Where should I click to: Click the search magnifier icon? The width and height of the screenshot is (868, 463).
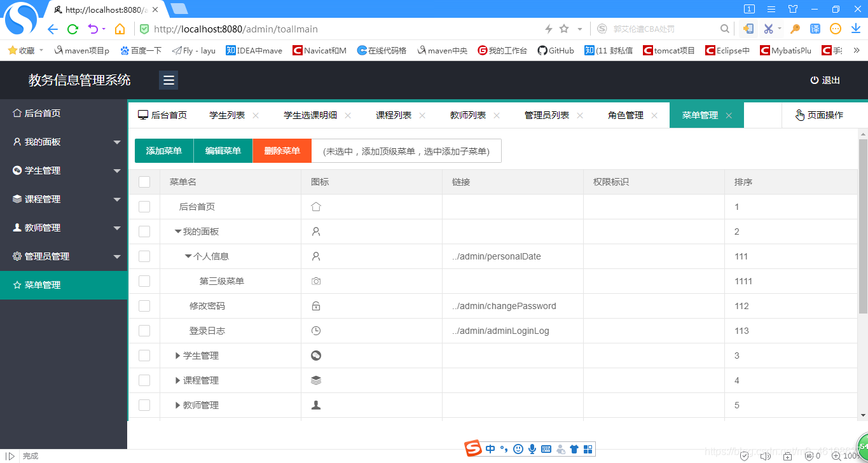click(724, 29)
